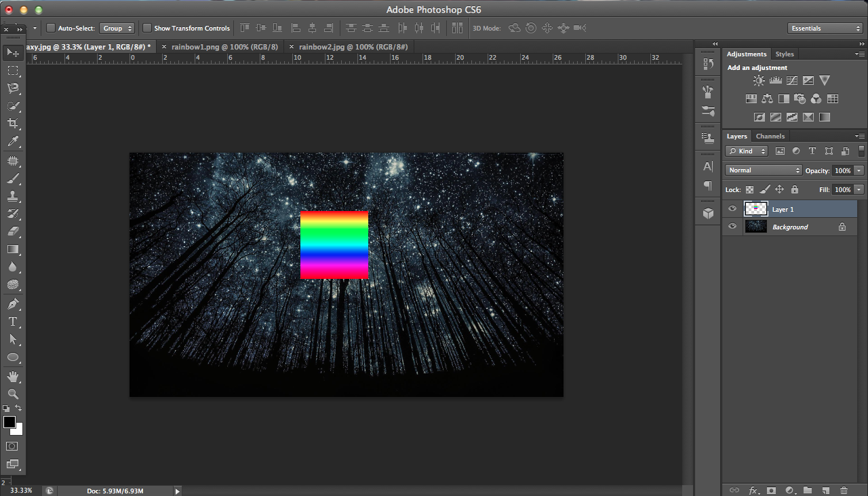The image size is (868, 496).
Task: Switch to the Channels tab
Action: click(770, 136)
